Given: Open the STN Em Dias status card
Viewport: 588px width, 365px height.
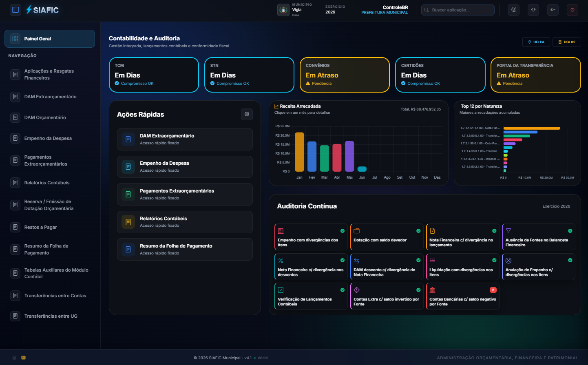Looking at the screenshot, I should pyautogui.click(x=249, y=75).
